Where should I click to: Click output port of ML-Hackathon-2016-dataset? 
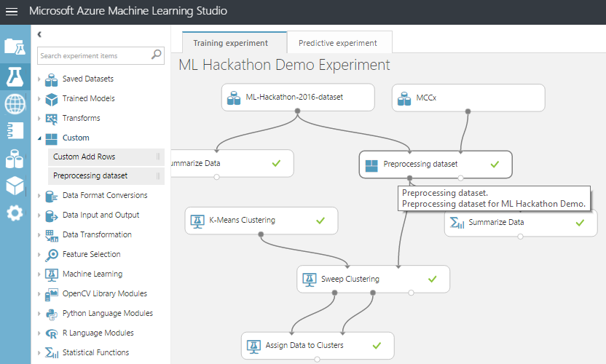[x=297, y=111]
